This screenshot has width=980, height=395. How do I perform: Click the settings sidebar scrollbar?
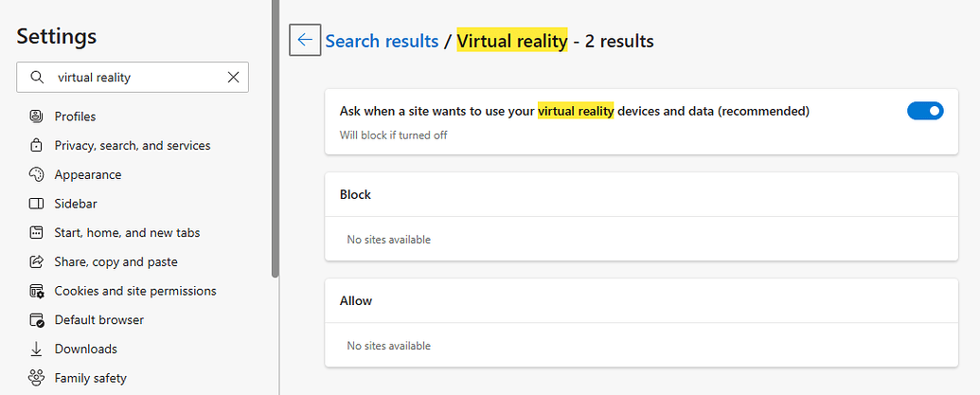click(x=275, y=142)
